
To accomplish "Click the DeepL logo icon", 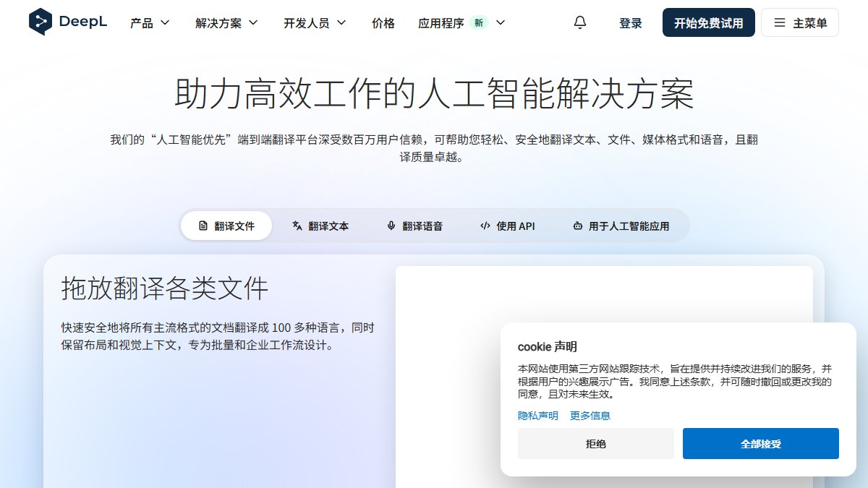I will [41, 22].
